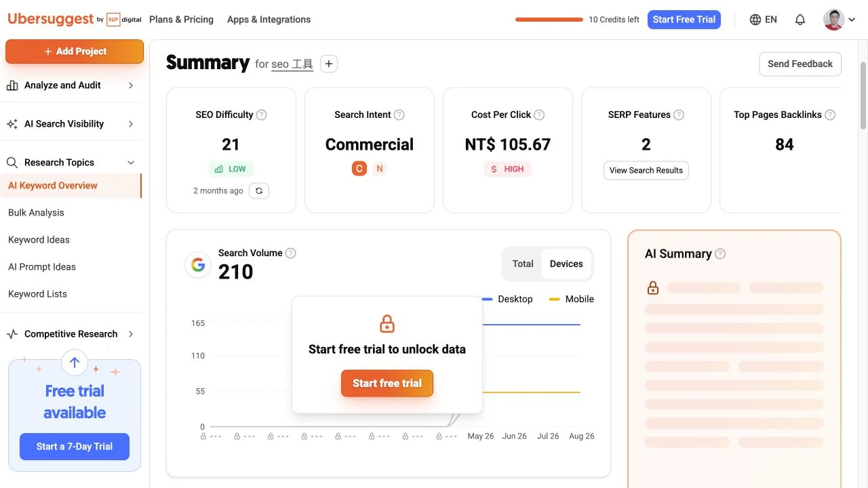Click the add keyword plus button

[329, 64]
